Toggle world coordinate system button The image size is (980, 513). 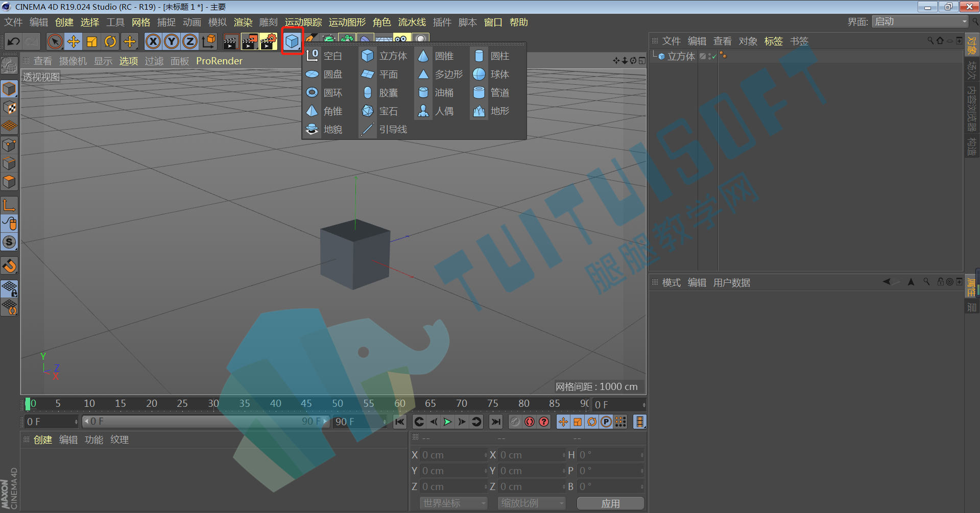208,41
